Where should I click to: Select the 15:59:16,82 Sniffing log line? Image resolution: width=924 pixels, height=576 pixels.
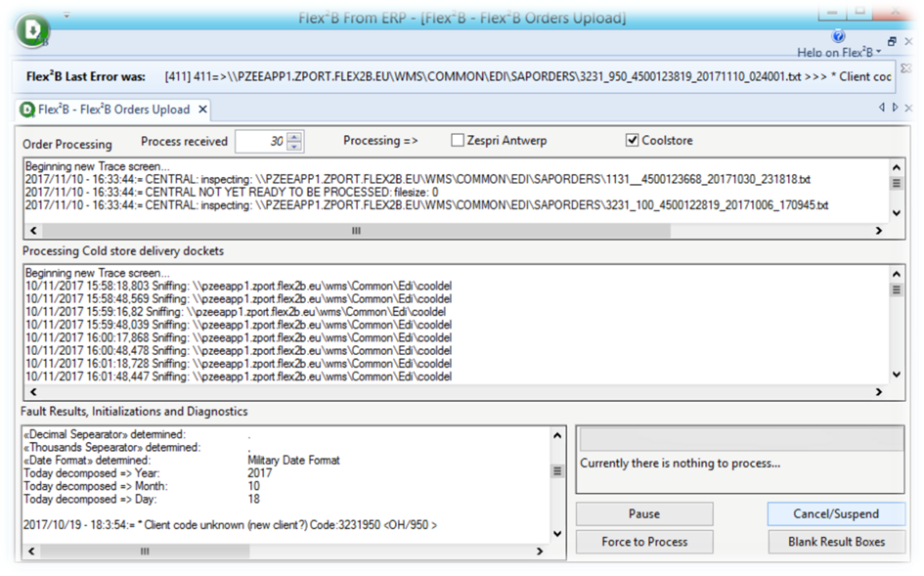tap(236, 312)
